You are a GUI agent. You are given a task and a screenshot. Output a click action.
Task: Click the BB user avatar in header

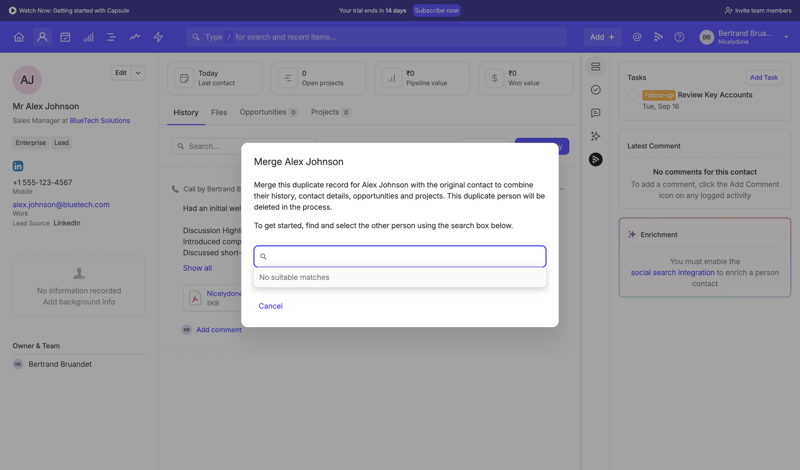point(707,37)
